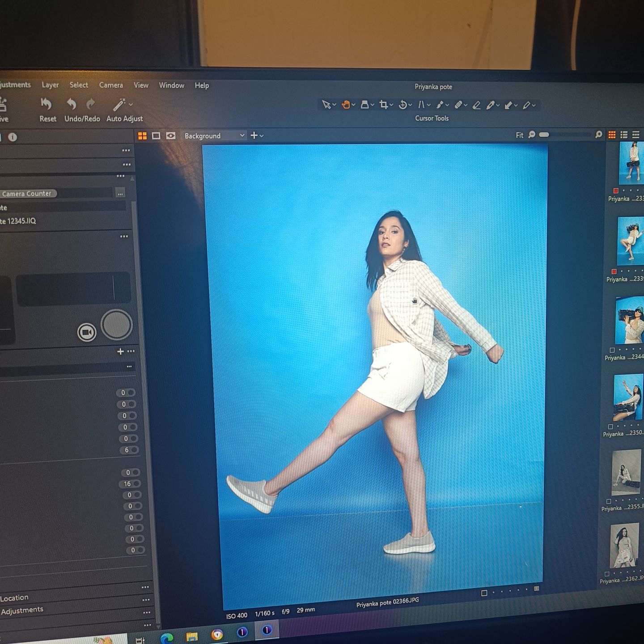Open the Crop tool options arrow
The image size is (644, 644).
(391, 105)
